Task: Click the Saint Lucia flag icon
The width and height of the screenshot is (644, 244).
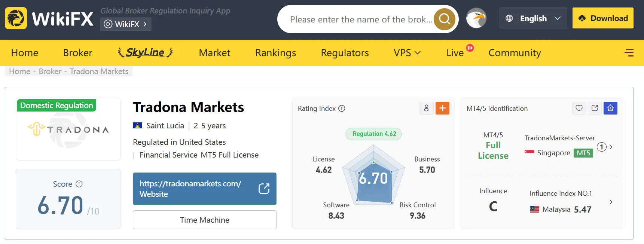Action: [137, 125]
